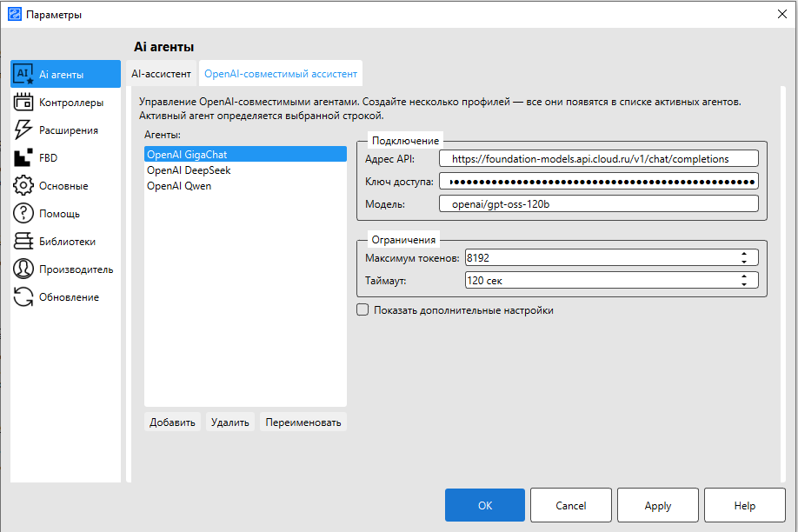798x532 pixels.
Task: Click the Apply button
Action: tap(658, 505)
